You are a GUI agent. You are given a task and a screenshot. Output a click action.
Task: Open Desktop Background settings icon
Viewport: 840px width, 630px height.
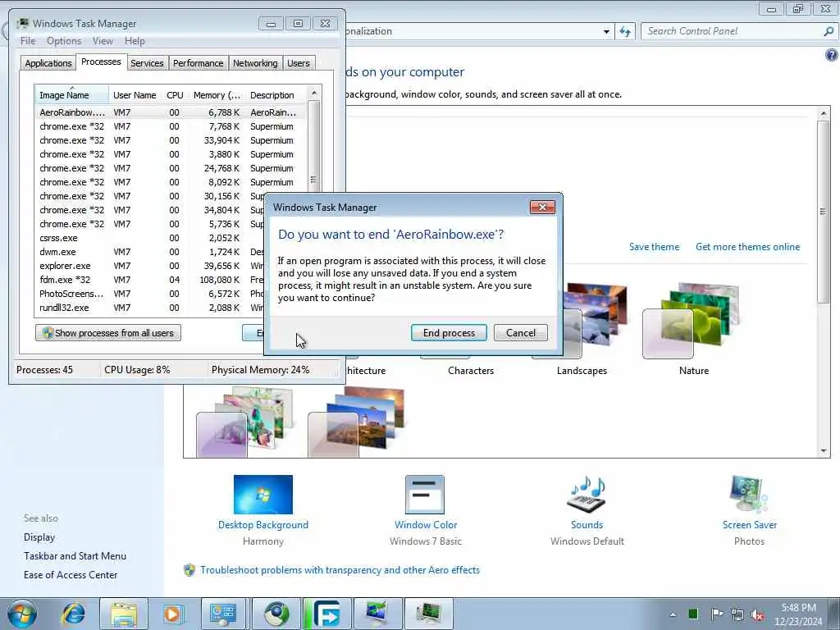click(x=263, y=495)
